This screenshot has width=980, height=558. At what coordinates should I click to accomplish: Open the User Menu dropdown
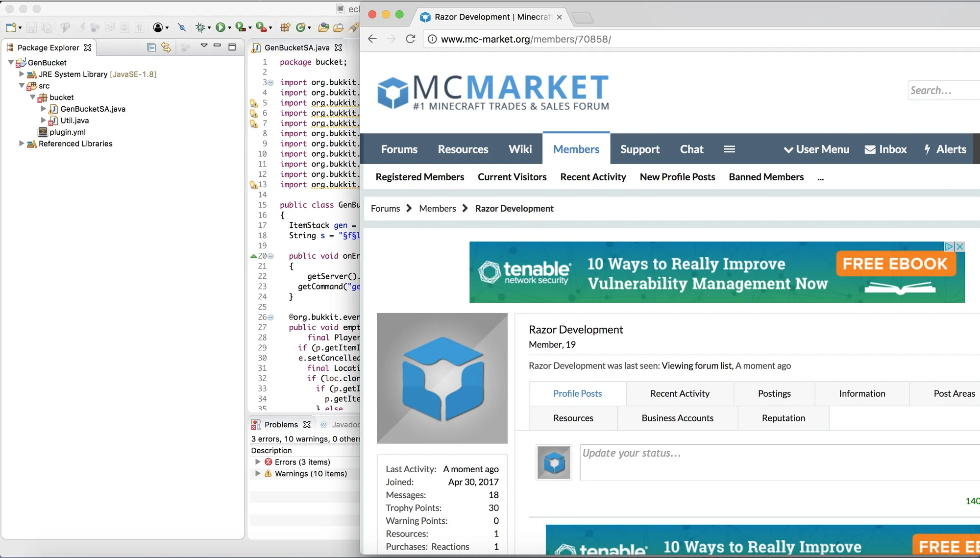pyautogui.click(x=816, y=149)
